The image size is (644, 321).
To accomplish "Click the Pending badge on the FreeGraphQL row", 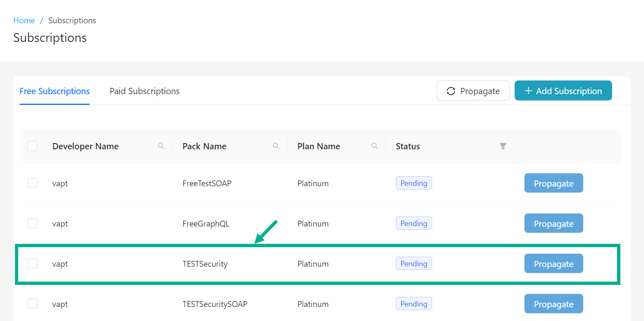I will 414,223.
